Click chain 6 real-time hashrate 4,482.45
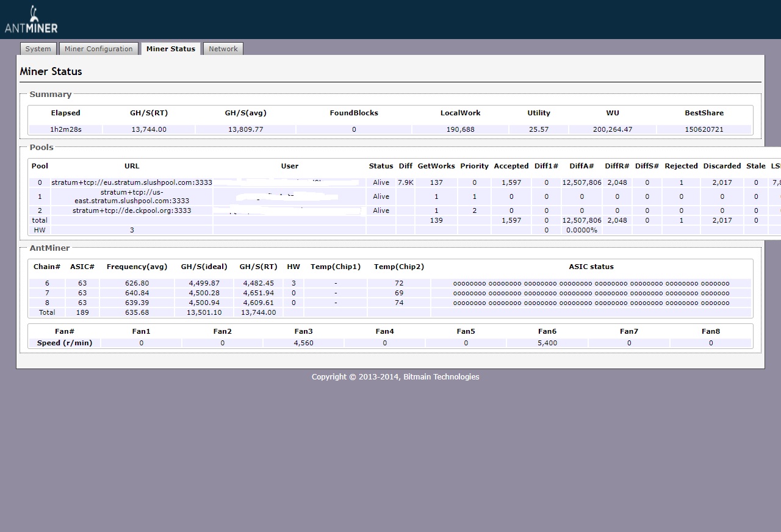 point(259,283)
